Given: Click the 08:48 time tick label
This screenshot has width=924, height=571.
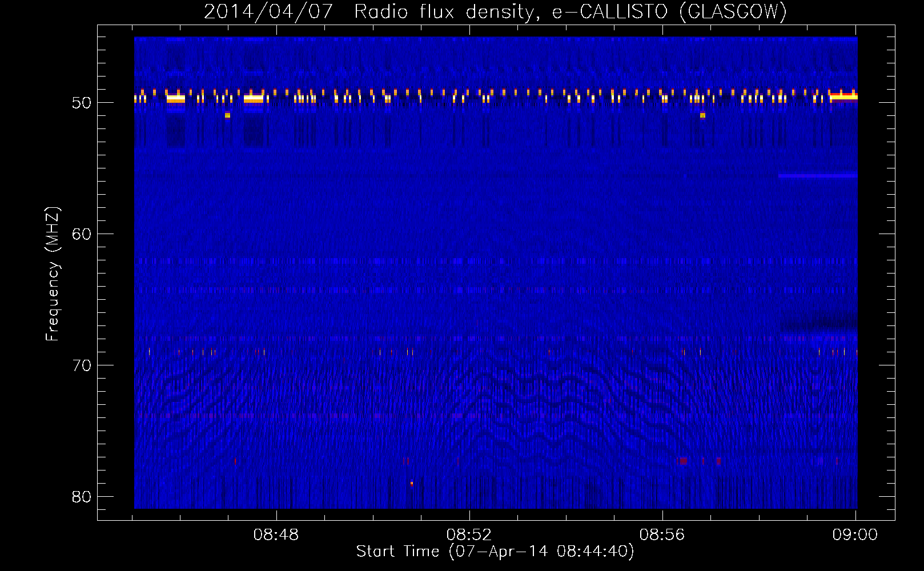Looking at the screenshot, I should [x=276, y=535].
